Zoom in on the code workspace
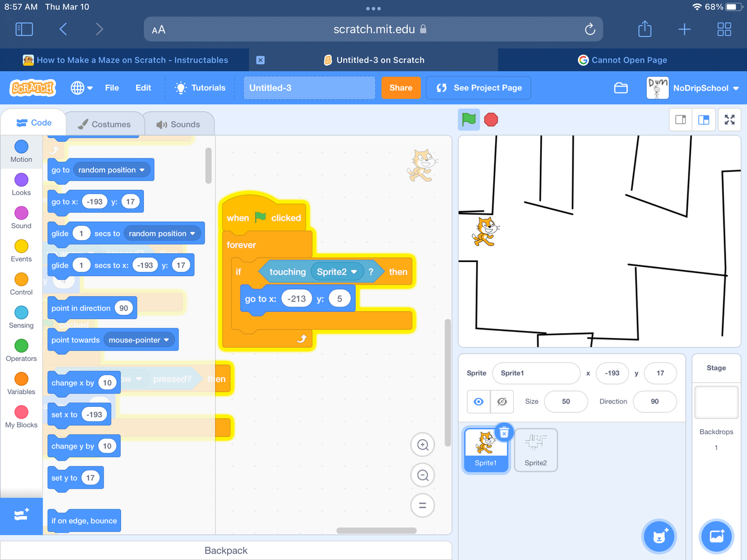 click(422, 445)
